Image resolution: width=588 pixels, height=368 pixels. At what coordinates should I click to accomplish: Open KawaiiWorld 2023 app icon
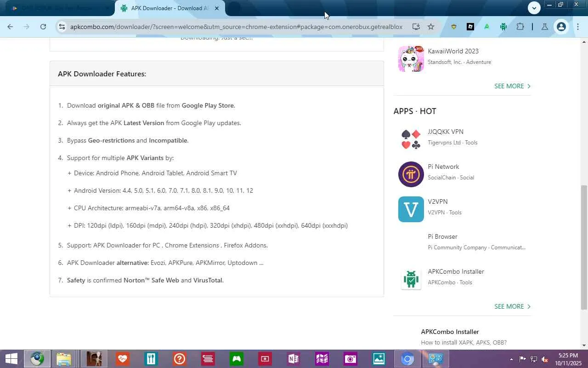tap(411, 58)
